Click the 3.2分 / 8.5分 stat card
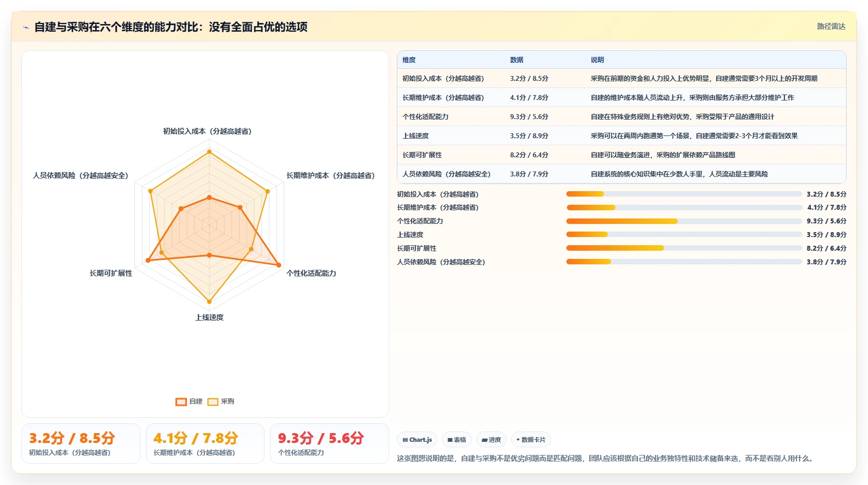The height and width of the screenshot is (485, 868). point(81,443)
